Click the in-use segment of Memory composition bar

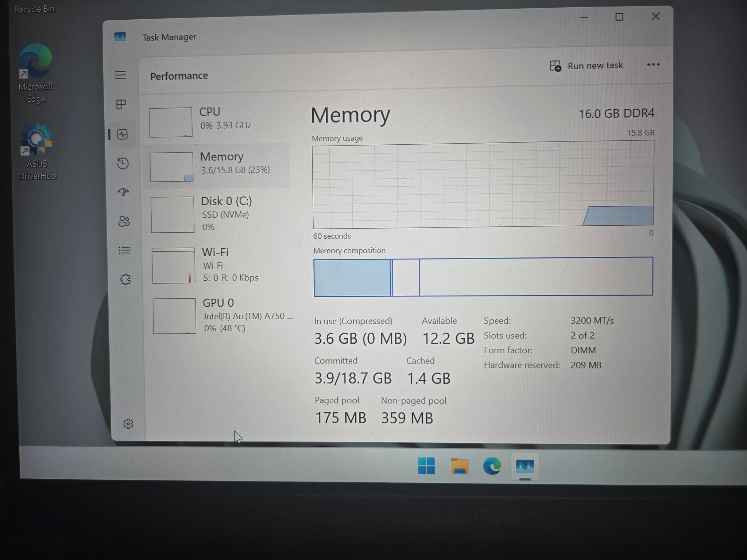click(x=352, y=278)
